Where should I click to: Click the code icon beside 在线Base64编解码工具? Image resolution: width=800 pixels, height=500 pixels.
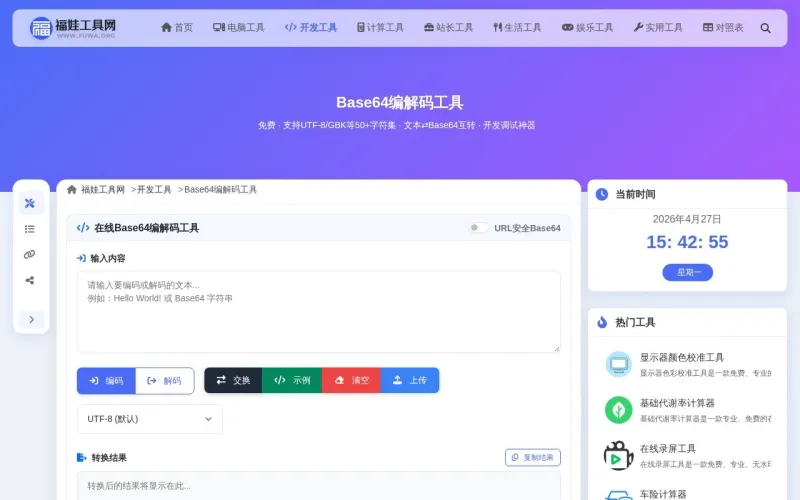click(x=83, y=228)
